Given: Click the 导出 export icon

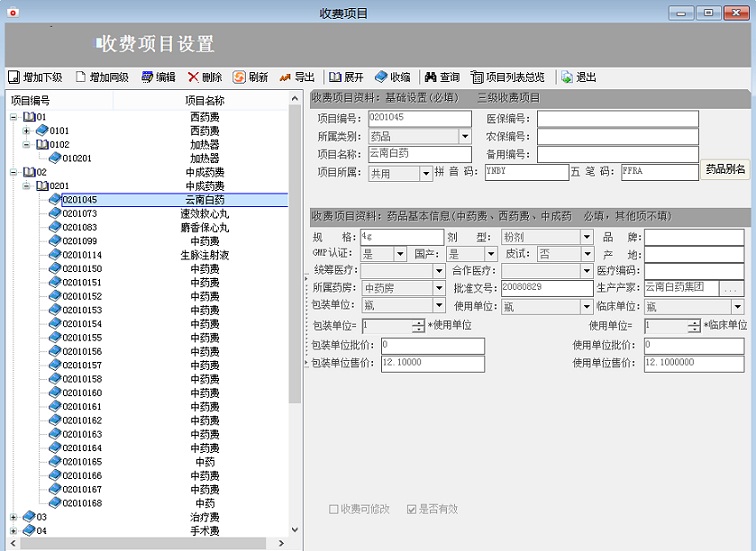Looking at the screenshot, I should click(x=285, y=77).
